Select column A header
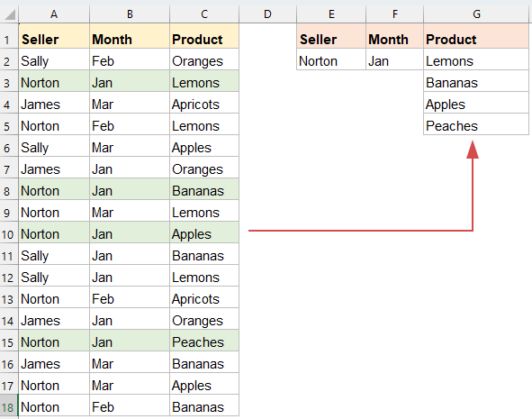This screenshot has width=532, height=419. 54,14
